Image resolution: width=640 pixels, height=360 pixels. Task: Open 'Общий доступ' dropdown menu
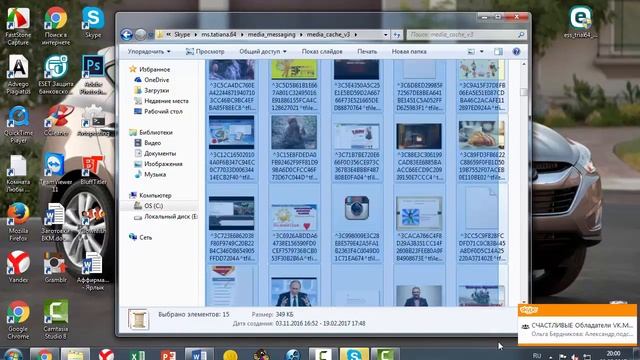pyautogui.click(x=263, y=52)
